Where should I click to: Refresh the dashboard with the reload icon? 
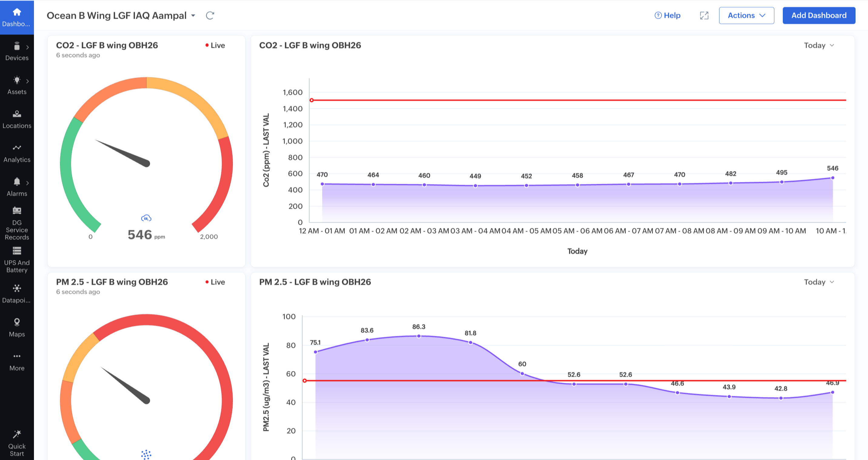(209, 15)
